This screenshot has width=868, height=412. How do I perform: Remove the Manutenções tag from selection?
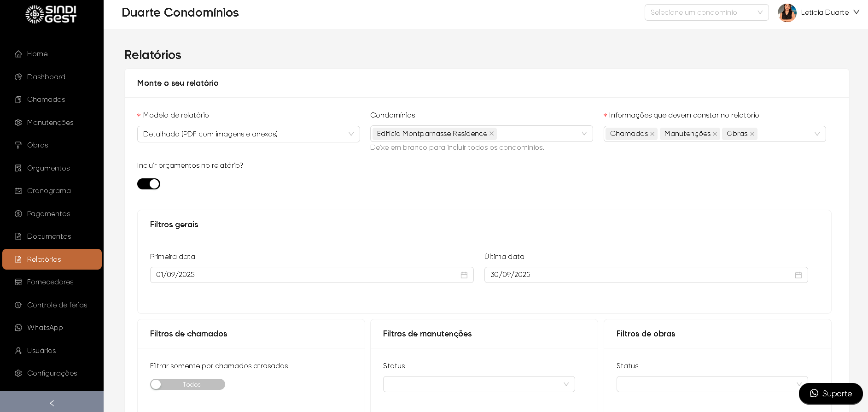point(715,134)
